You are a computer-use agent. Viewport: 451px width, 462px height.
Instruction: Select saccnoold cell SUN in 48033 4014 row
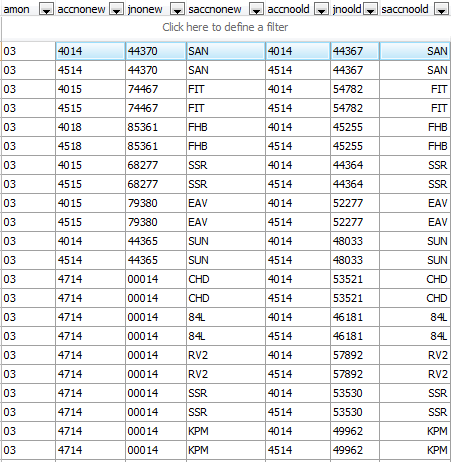coord(415,241)
